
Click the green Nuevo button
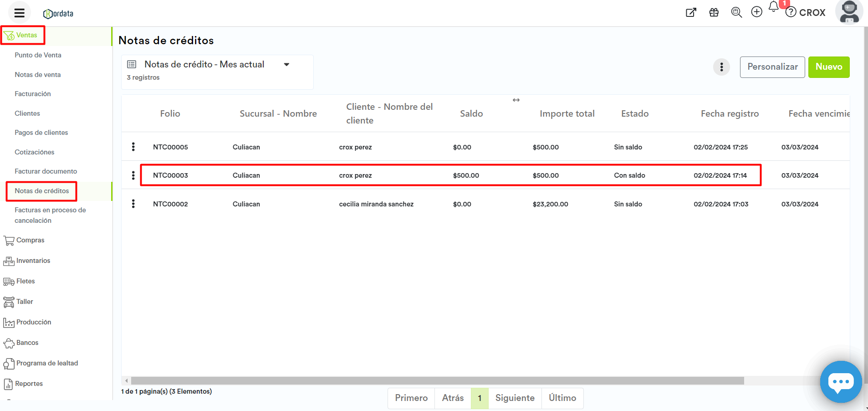(828, 67)
